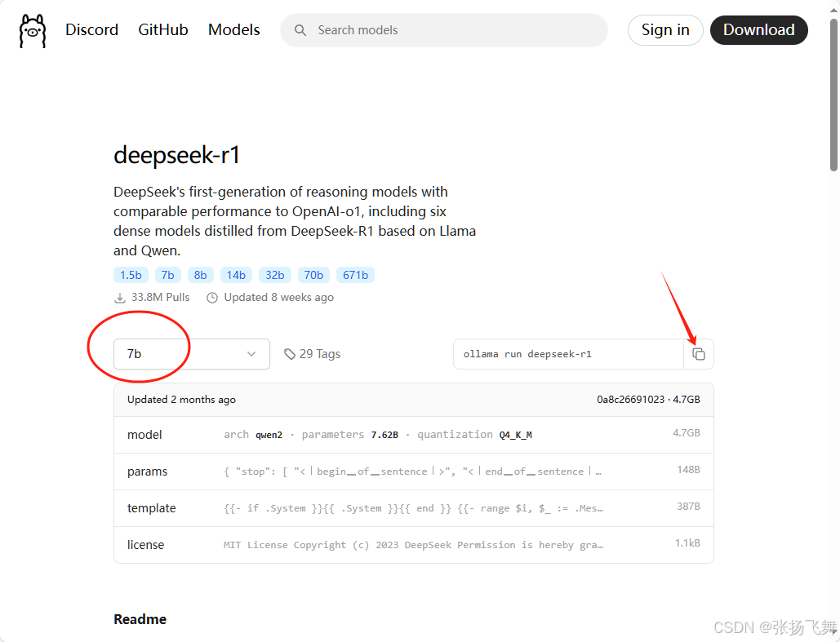Click the 33.8M Pulls text
This screenshot has width=840, height=642.
tap(160, 297)
